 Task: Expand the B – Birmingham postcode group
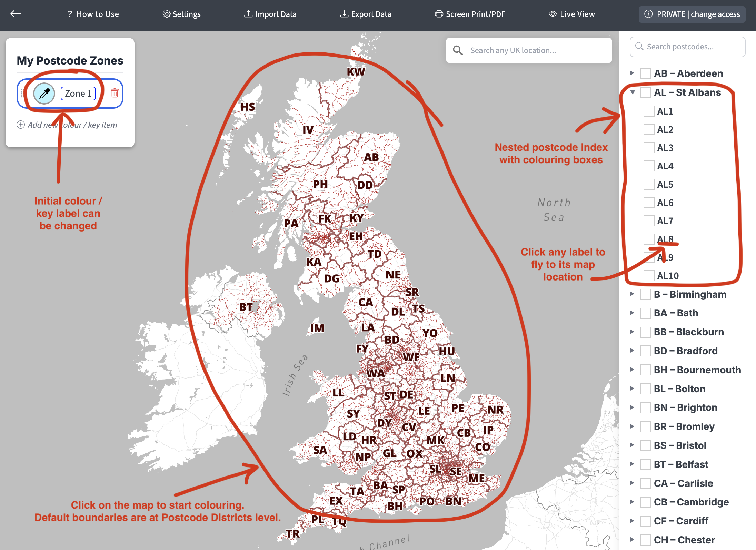pyautogui.click(x=632, y=294)
